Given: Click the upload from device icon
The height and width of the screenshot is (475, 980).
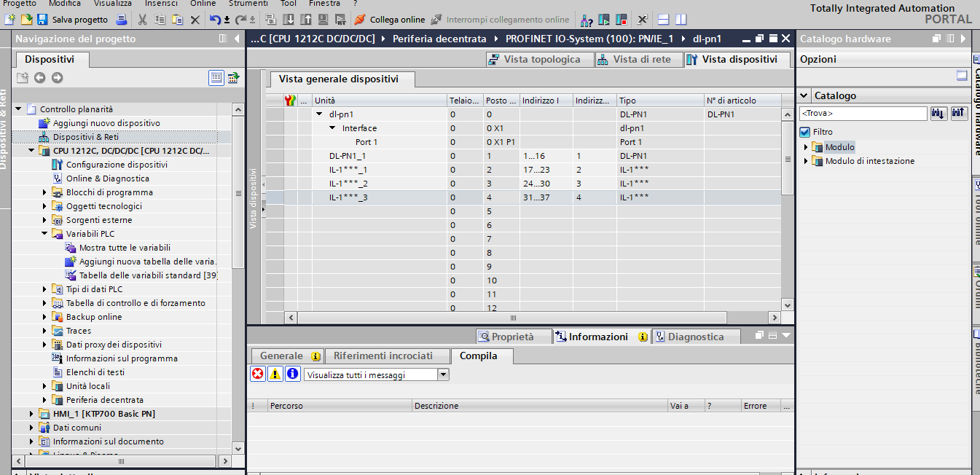Looking at the screenshot, I should [305, 20].
